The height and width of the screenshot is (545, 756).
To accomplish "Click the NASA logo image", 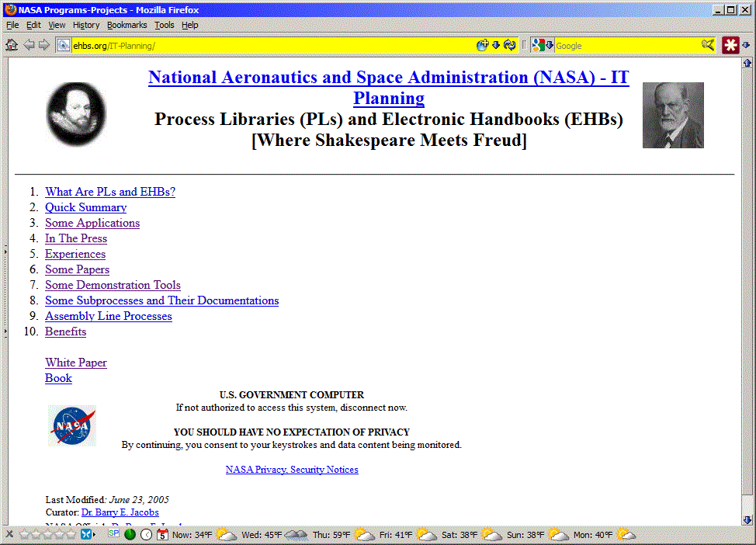I will point(72,426).
